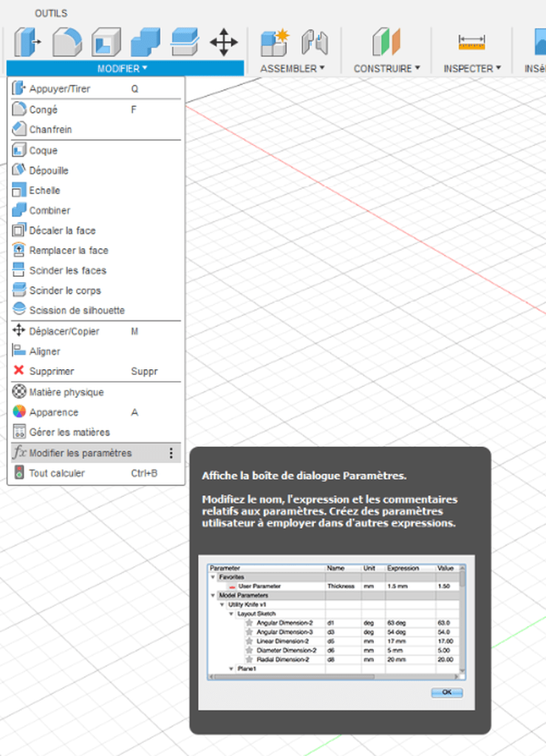Choose Scinder le corps from the menu
The height and width of the screenshot is (756, 546).
pyautogui.click(x=96, y=290)
